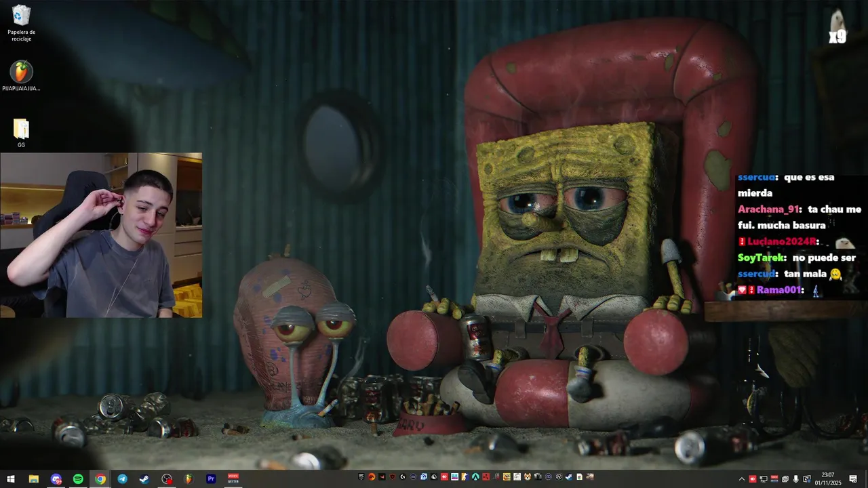The width and height of the screenshot is (868, 488).
Task: Open Logitech G HUB from the taskbar toolbar
Action: click(402, 477)
